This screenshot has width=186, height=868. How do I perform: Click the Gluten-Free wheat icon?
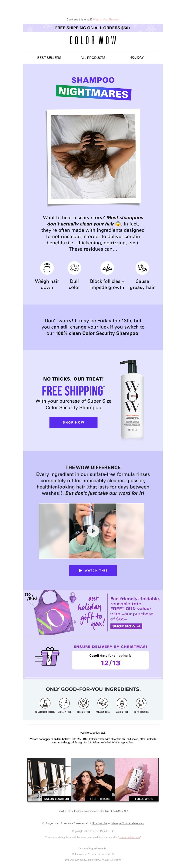pyautogui.click(x=122, y=703)
